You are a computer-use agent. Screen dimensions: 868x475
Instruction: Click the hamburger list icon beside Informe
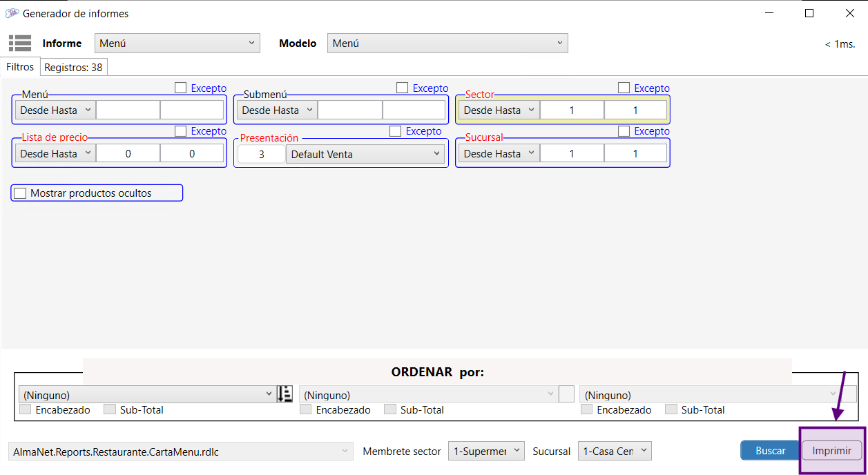[x=20, y=43]
